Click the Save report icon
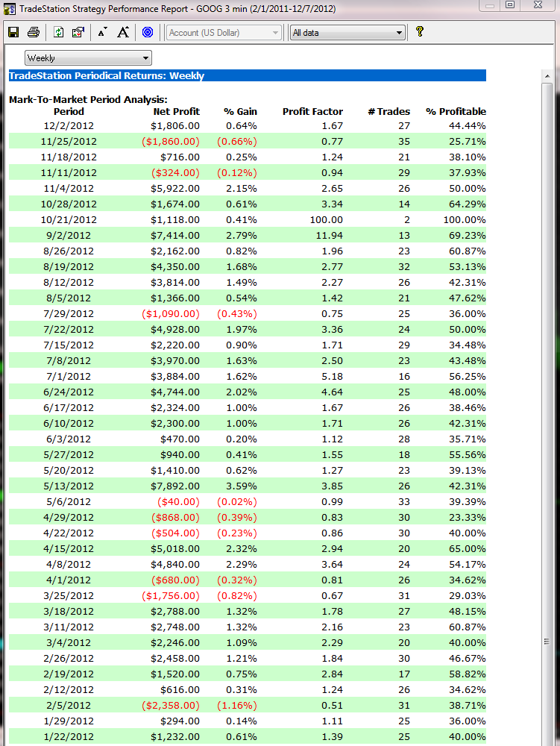560x746 pixels. click(x=13, y=32)
